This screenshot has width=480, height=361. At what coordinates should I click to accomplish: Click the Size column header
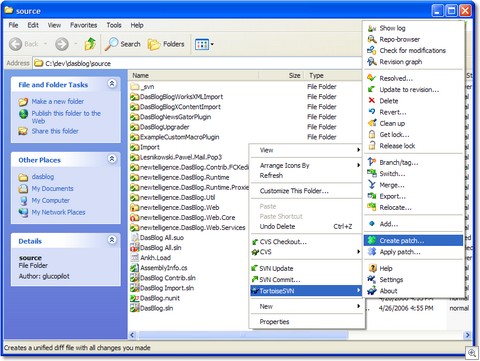(x=281, y=75)
